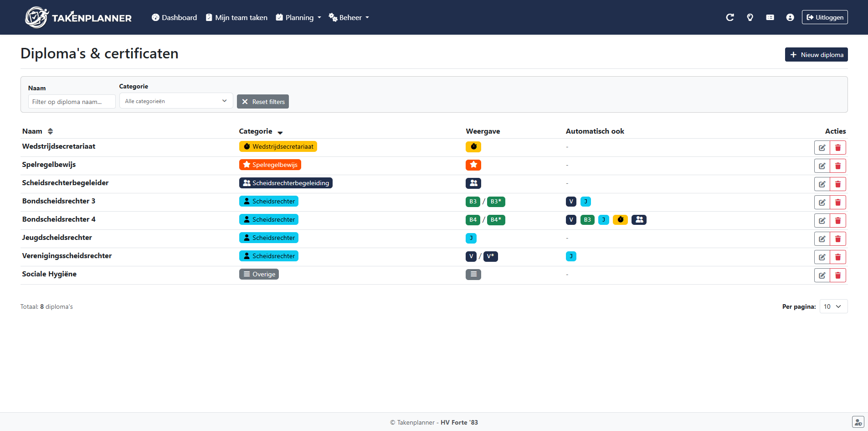Click the refresh icon in the navbar
Screen dimensions: 868x431
[x=729, y=17]
